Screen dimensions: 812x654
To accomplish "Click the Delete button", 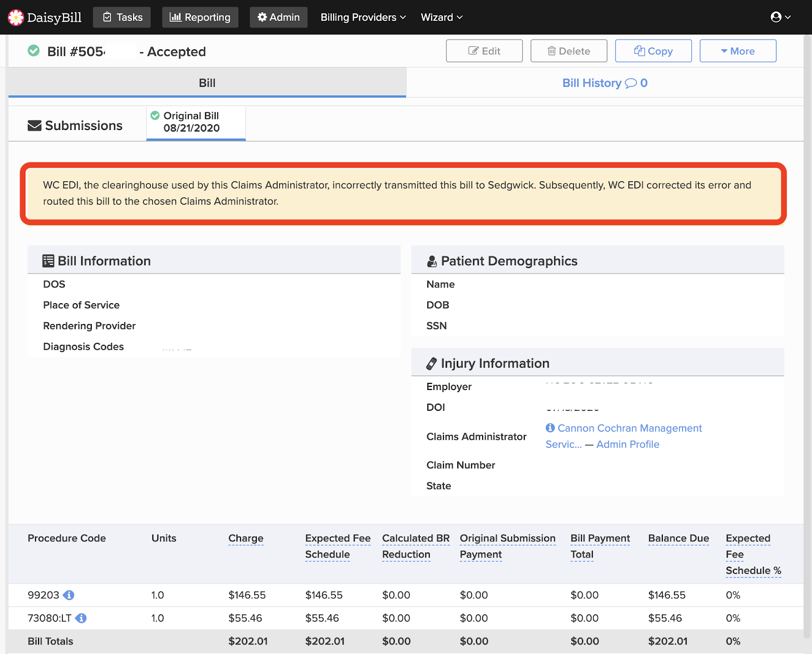I will pyautogui.click(x=568, y=51).
